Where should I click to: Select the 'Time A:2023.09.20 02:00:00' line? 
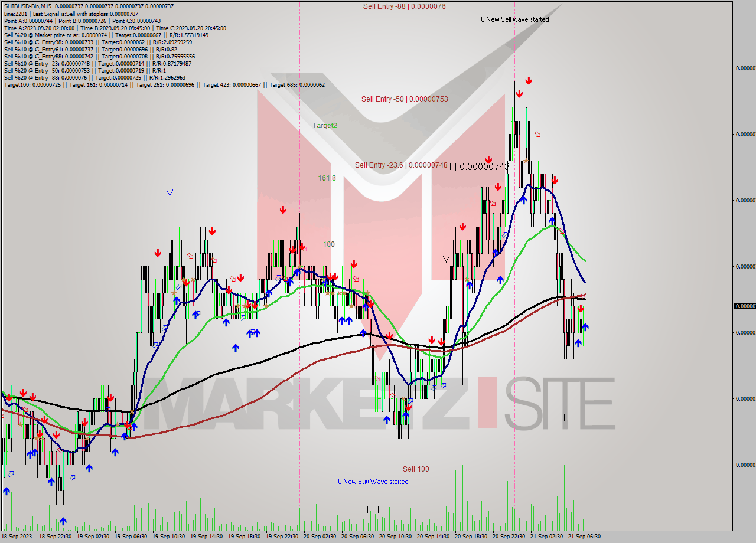point(115,28)
